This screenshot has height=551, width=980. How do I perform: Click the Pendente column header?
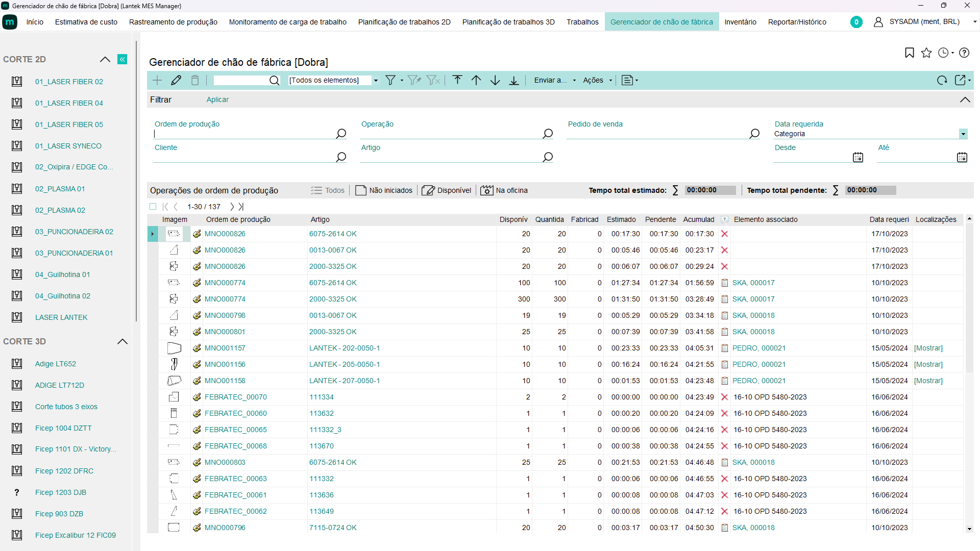click(660, 219)
